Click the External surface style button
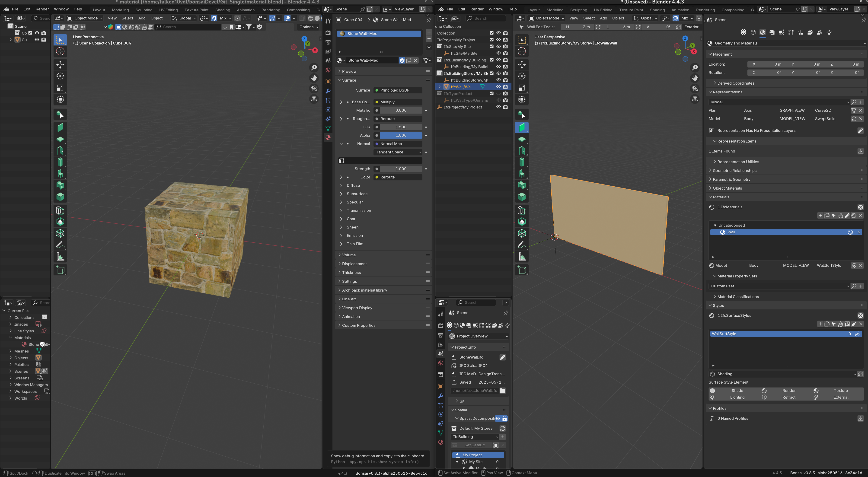Screen dimensions: 868x477 pyautogui.click(x=838, y=397)
